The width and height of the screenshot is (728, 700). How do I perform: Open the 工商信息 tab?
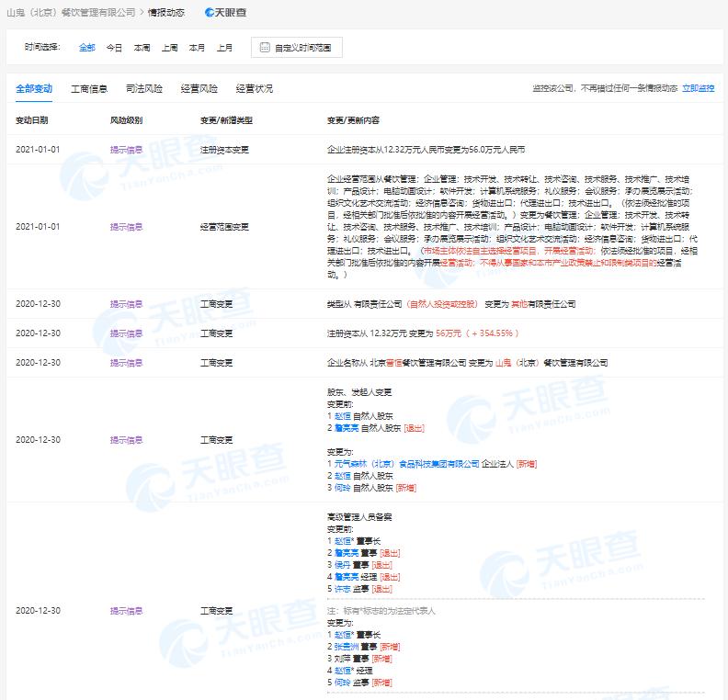click(x=89, y=89)
